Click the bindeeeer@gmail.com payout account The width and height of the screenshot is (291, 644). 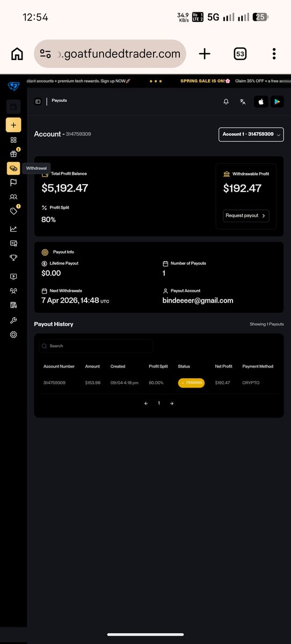pyautogui.click(x=198, y=301)
